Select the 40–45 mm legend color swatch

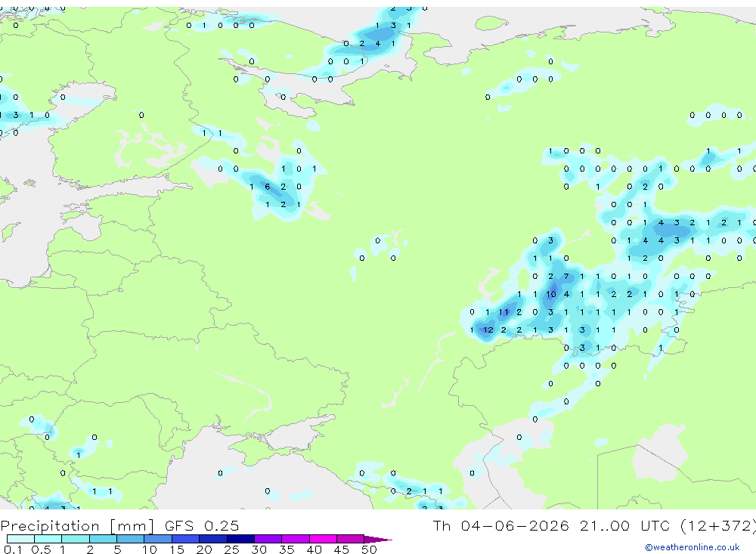click(323, 539)
